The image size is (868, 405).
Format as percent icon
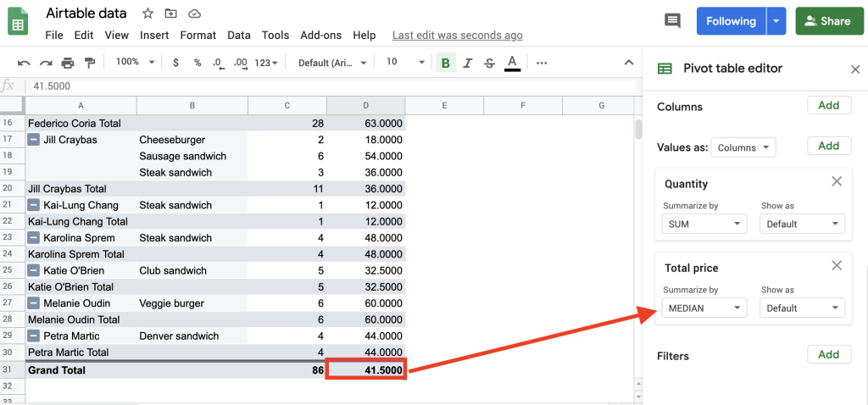coord(197,63)
